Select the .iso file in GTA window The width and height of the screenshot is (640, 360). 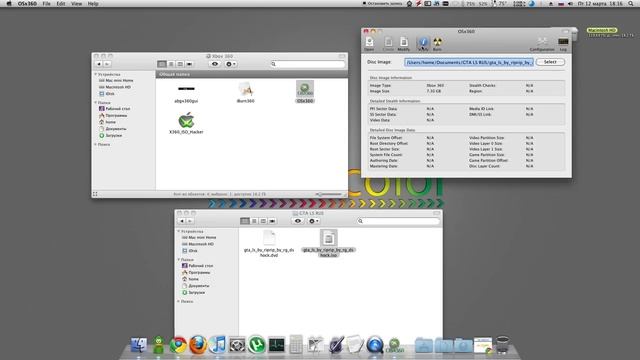coord(329,243)
